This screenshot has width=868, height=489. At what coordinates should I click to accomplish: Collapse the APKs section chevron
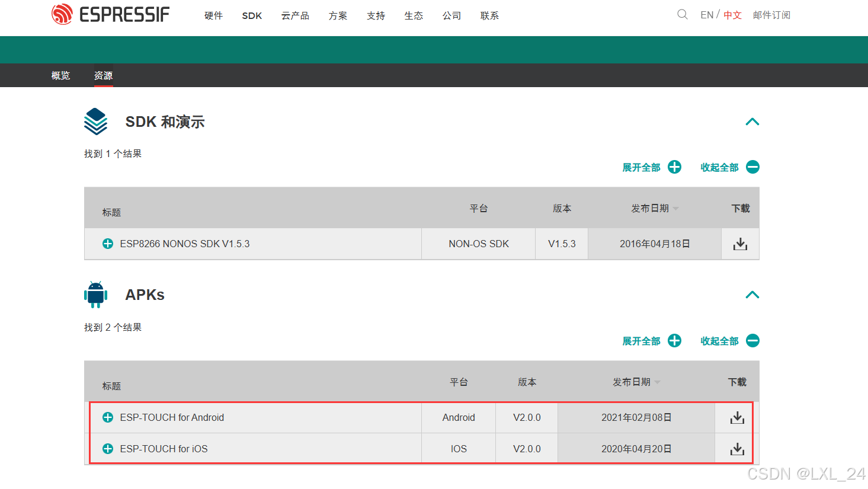click(x=752, y=295)
